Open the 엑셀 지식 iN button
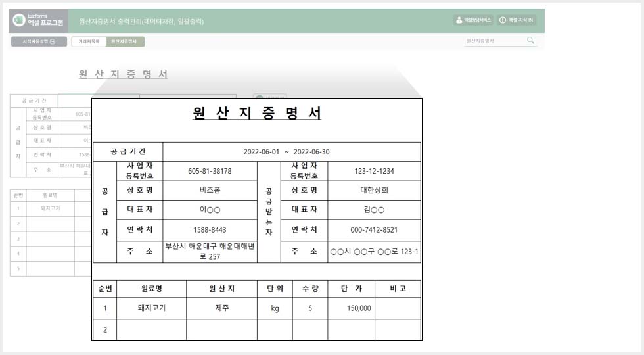 [x=517, y=20]
